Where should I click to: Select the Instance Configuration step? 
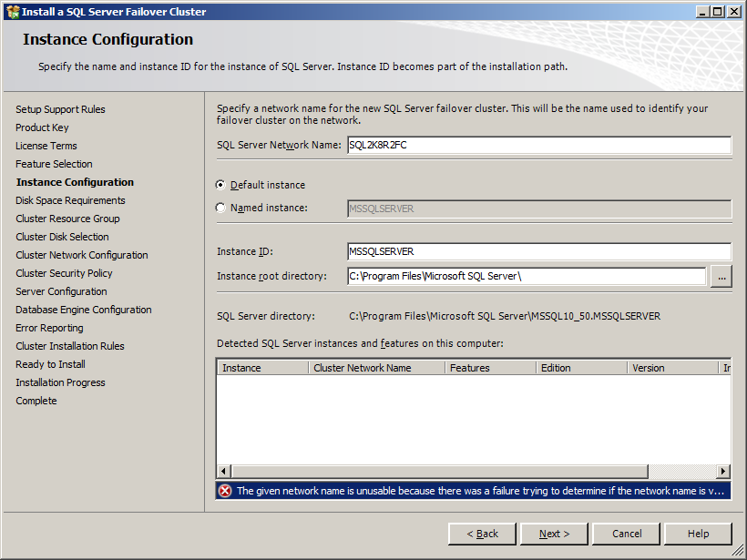(75, 182)
